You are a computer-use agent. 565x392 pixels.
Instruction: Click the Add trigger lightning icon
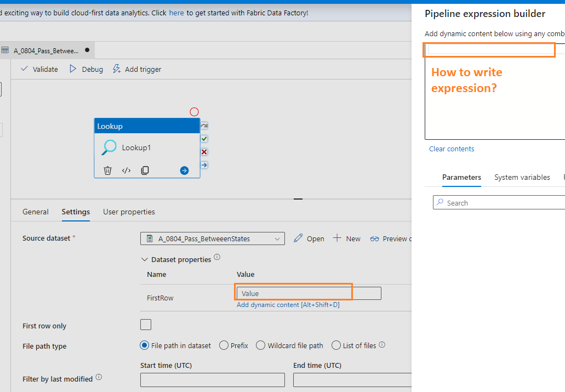(x=116, y=69)
